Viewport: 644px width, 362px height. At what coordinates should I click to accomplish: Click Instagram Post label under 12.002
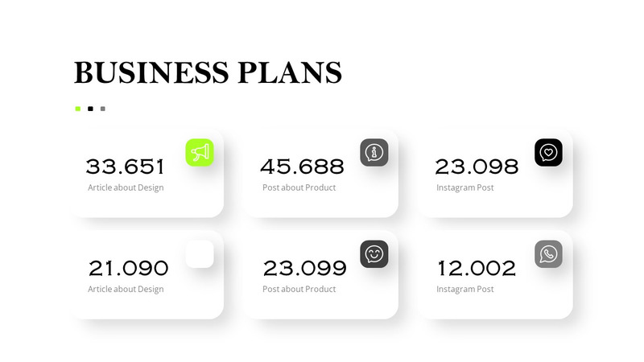(465, 289)
